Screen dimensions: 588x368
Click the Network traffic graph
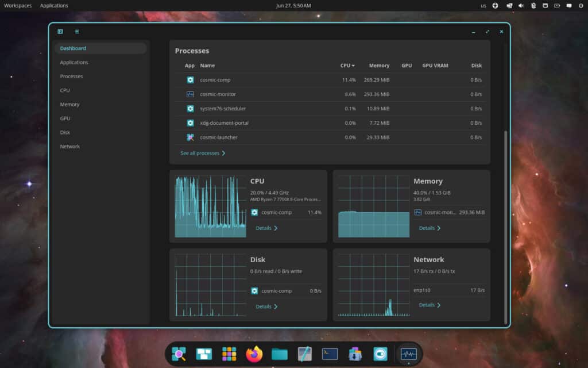[x=373, y=285]
